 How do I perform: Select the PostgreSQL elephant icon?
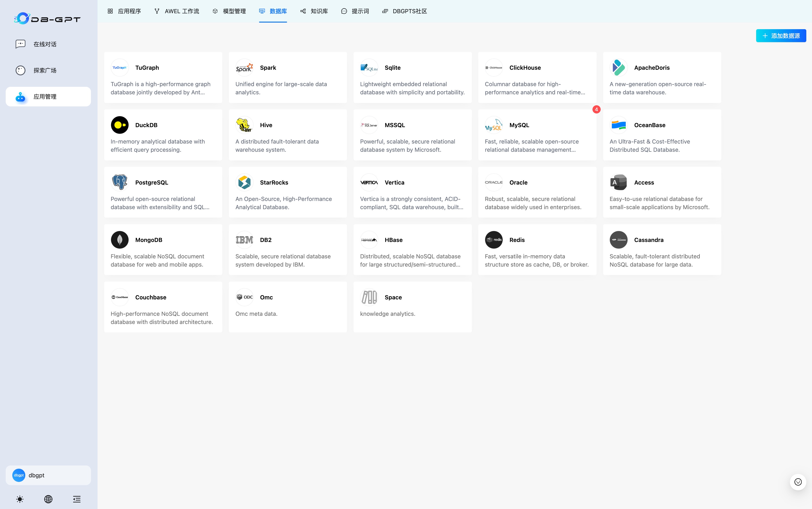119,183
